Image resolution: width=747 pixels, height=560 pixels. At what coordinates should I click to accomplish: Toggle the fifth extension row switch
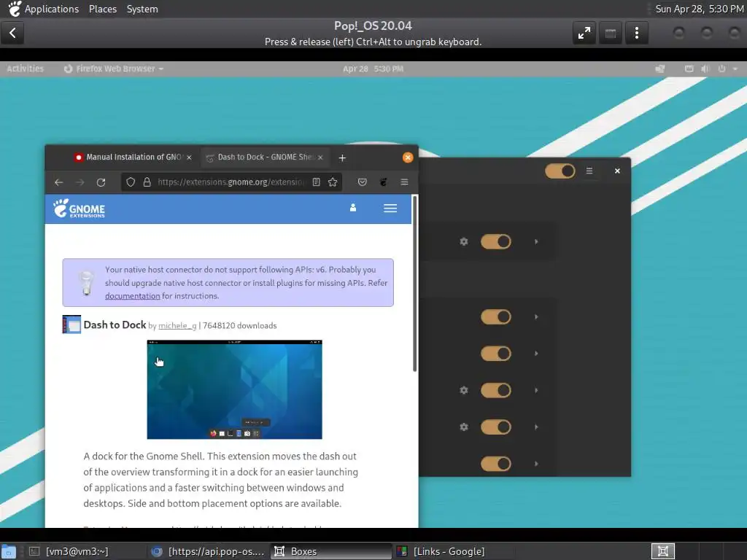point(496,427)
